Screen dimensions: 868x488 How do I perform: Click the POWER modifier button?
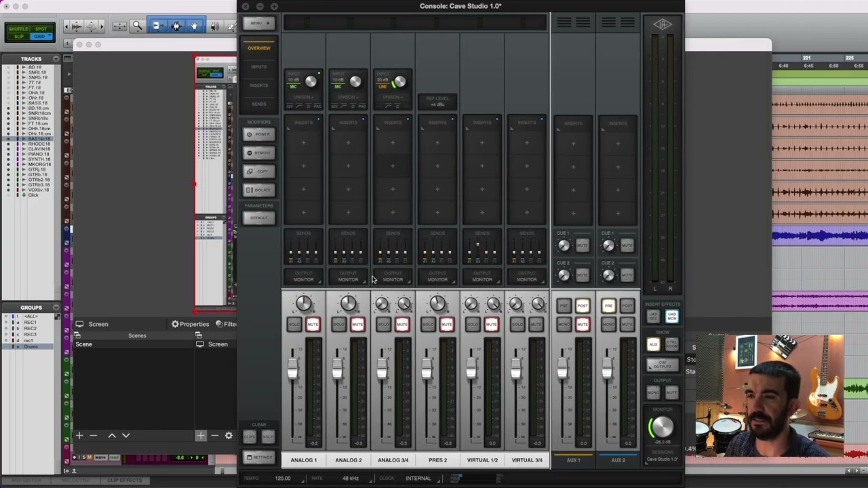[x=258, y=134]
